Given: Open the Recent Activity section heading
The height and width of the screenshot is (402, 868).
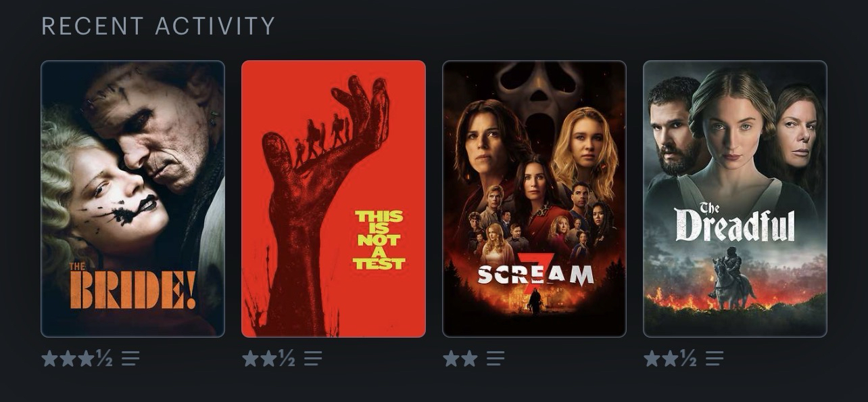Looking at the screenshot, I should coord(159,26).
